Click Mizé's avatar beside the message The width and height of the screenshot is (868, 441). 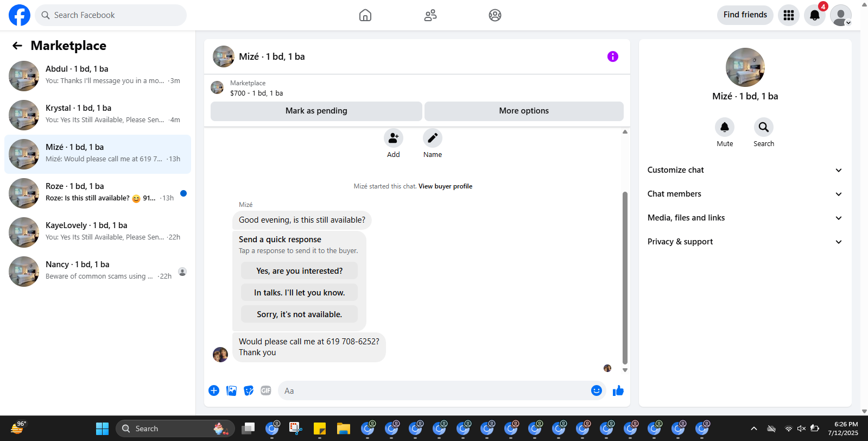pyautogui.click(x=220, y=355)
